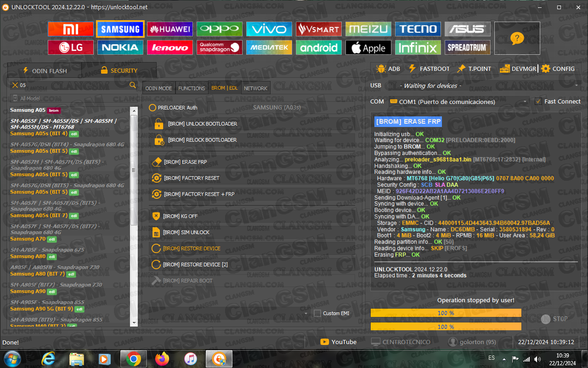This screenshot has width=588, height=368.
Task: Open CONFIG settings
Action: [x=558, y=69]
